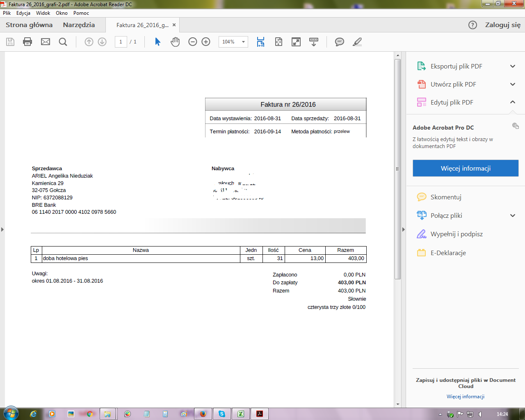Click Zaloguj się to sign in
The height and width of the screenshot is (420, 525).
click(502, 25)
